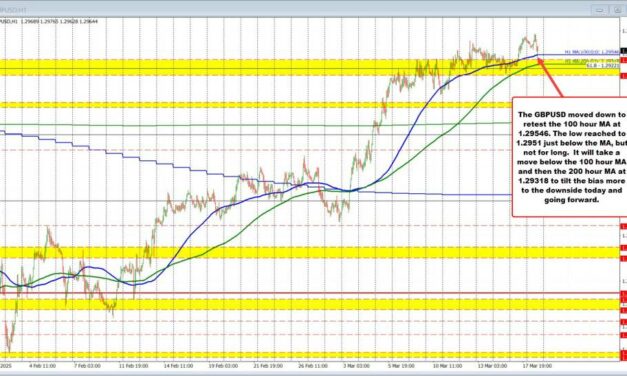Click the 7 Feb 03:00 time label
This screenshot has height=376, width=627.
point(87,366)
